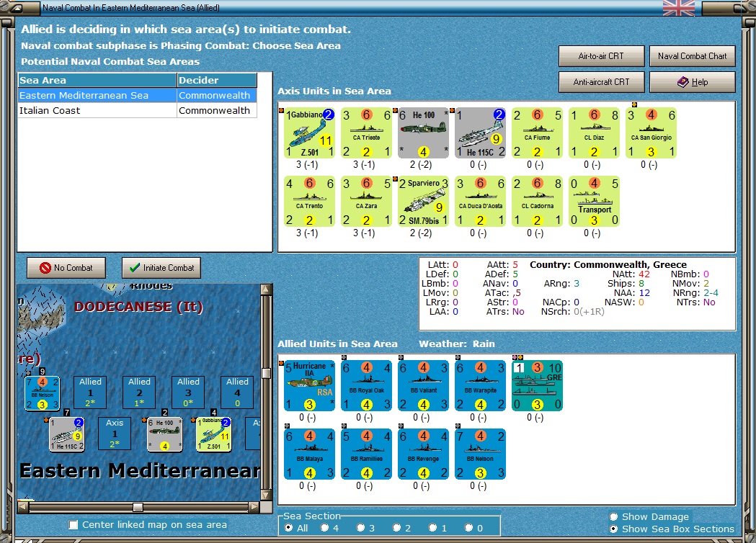Select sea section 4 radio button
Image resolution: width=756 pixels, height=543 pixels.
324,528
